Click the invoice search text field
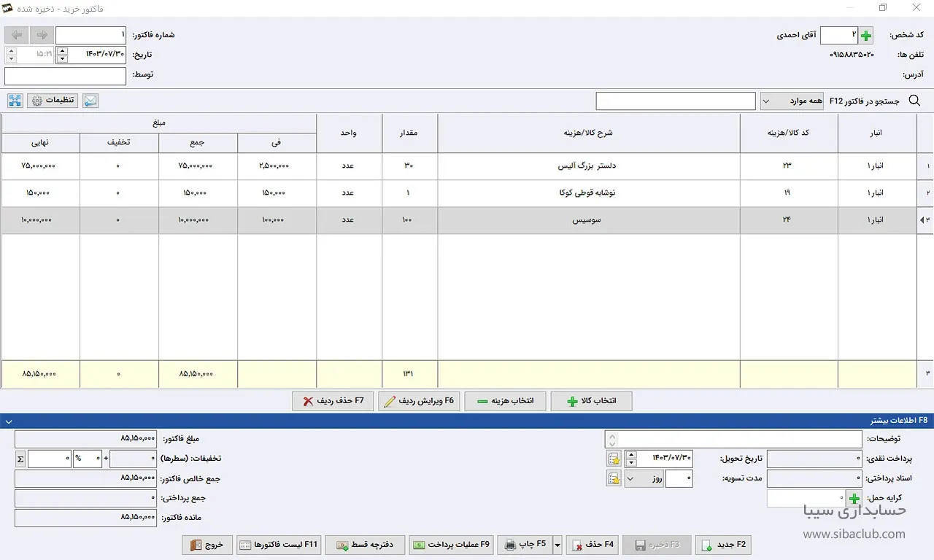This screenshot has height=560, width=934. tap(675, 101)
